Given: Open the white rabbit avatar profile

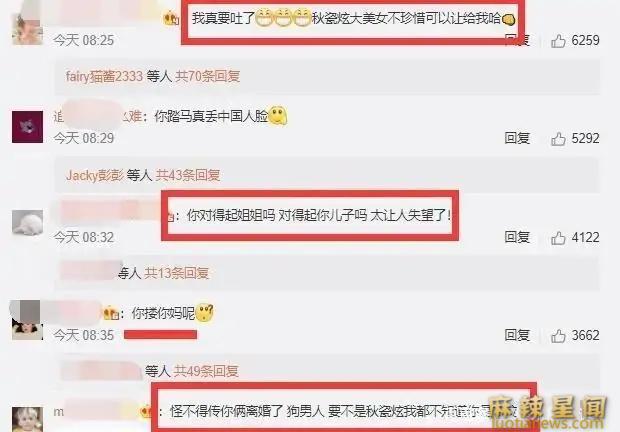Looking at the screenshot, I should click(27, 223).
